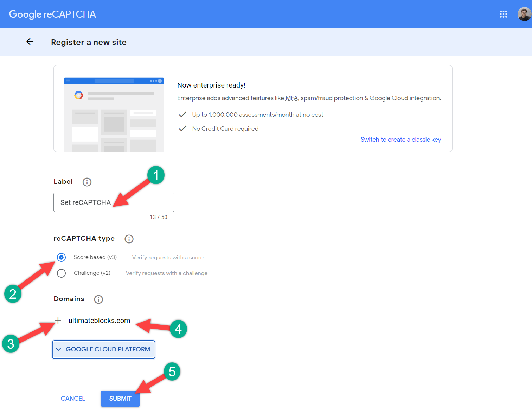
Task: View the Domains info tooltip icon
Action: [x=98, y=299]
